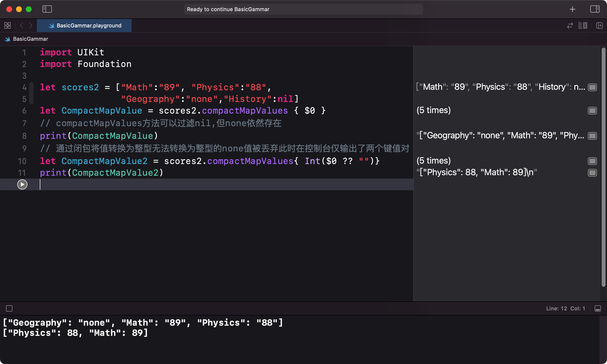
Task: Click the plus Library button
Action: pos(573,9)
